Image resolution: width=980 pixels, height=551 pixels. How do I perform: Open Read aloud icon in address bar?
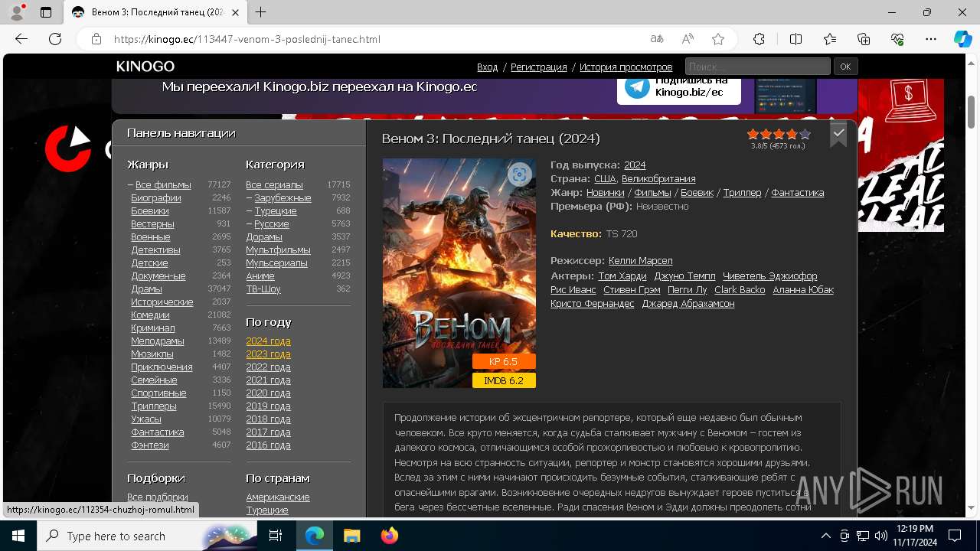(688, 39)
